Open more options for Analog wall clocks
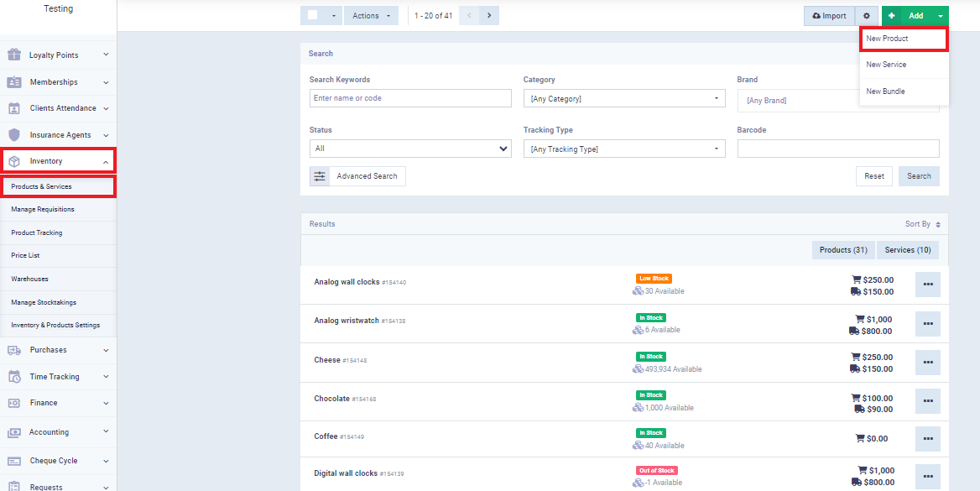Viewport: 980px width, 491px height. [927, 285]
